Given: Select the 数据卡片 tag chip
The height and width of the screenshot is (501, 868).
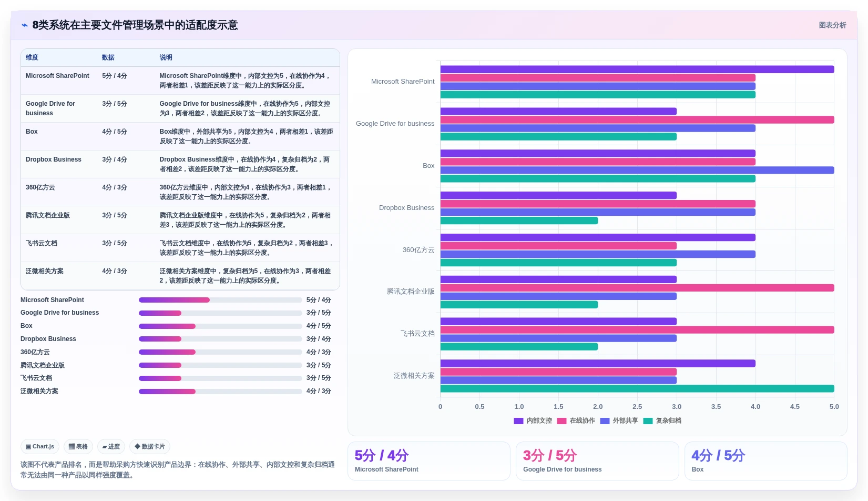Looking at the screenshot, I should (150, 447).
